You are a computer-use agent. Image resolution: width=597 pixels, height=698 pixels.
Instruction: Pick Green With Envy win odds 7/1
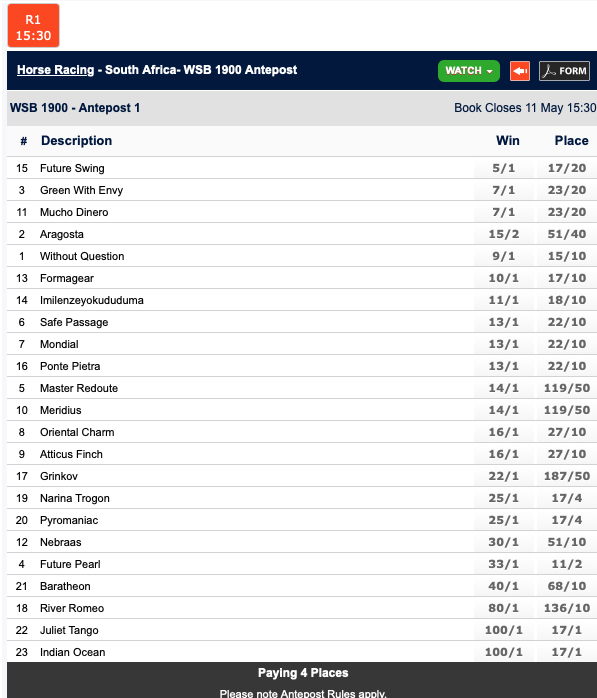(x=504, y=190)
